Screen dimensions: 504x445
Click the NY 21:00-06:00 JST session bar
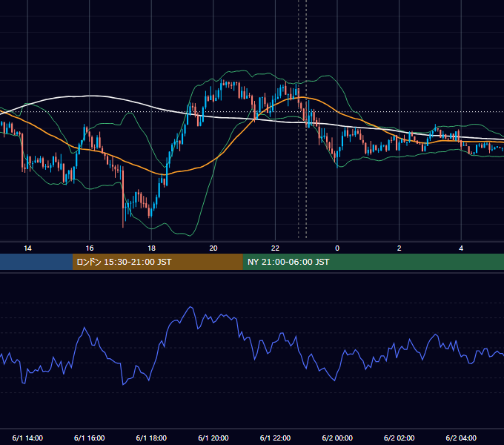click(373, 262)
